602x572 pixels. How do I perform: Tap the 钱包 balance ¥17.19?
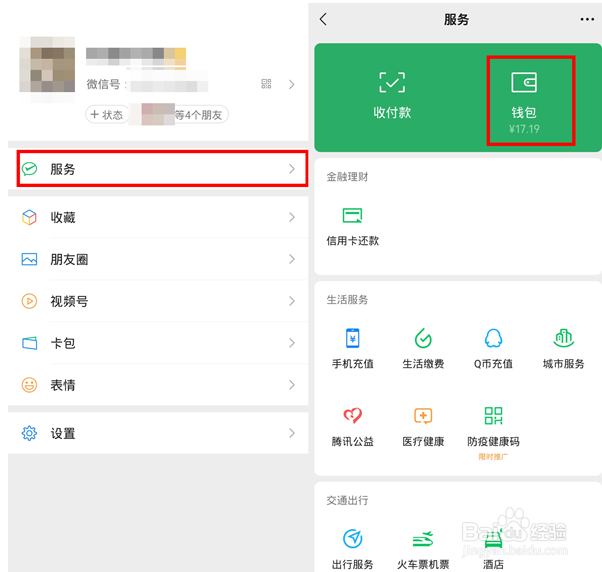click(x=524, y=129)
